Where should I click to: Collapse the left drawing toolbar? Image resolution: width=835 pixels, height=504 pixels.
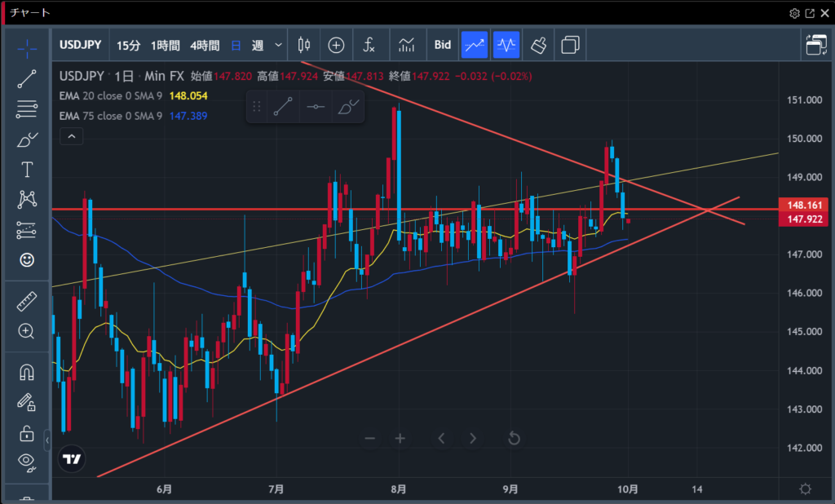pyautogui.click(x=46, y=440)
